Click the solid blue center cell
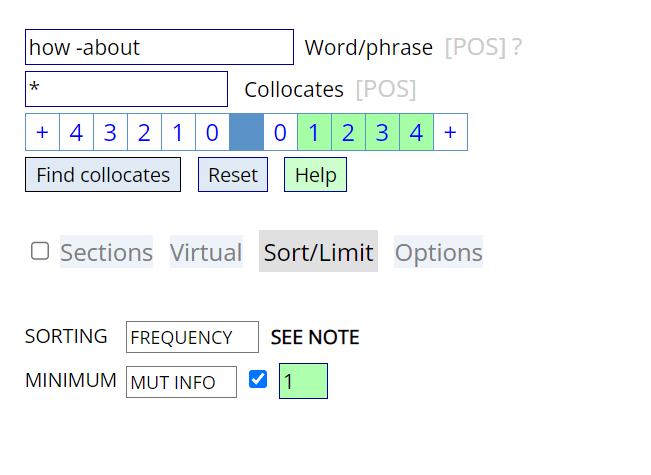Screen dimensions: 651x475 pos(246,132)
